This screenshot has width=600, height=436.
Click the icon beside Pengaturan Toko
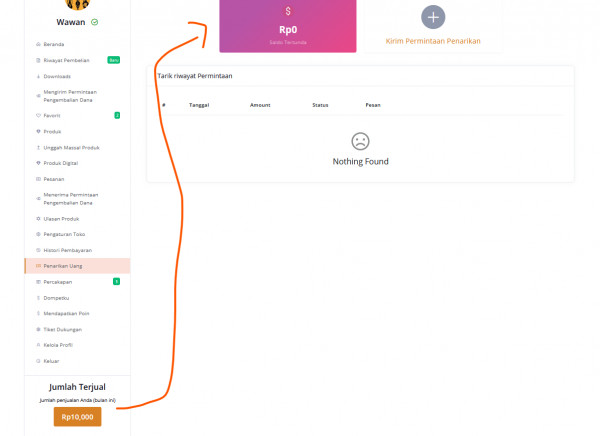pyautogui.click(x=38, y=234)
